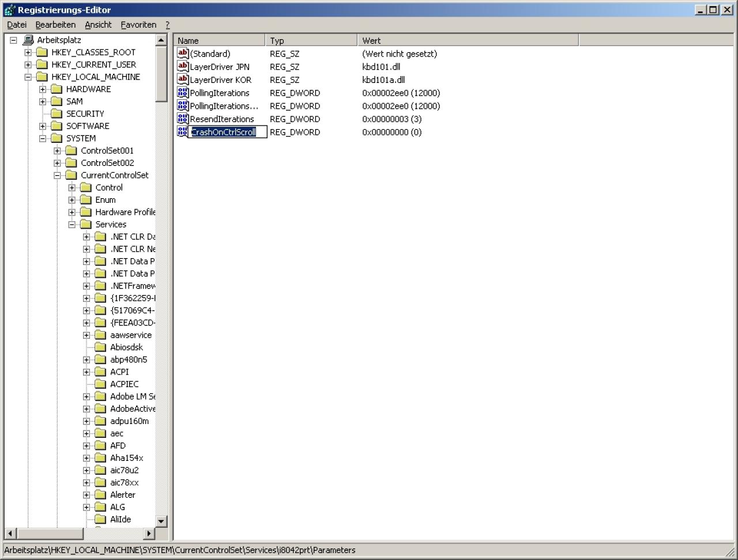Collapse the SYSTEM key

(x=43, y=138)
